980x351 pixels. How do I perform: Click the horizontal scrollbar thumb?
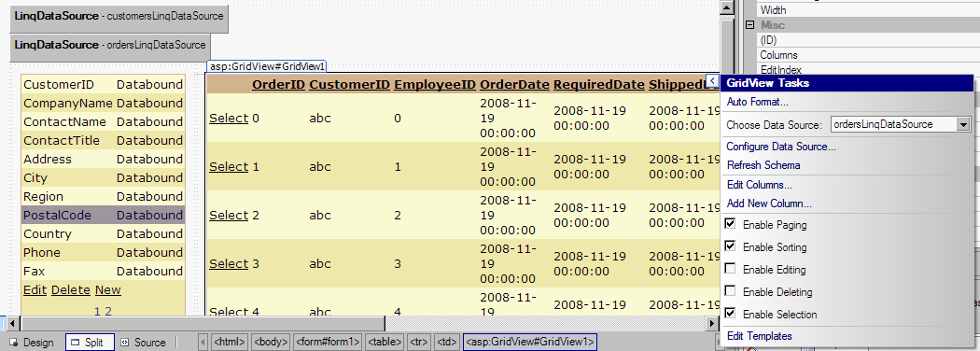pos(203,323)
